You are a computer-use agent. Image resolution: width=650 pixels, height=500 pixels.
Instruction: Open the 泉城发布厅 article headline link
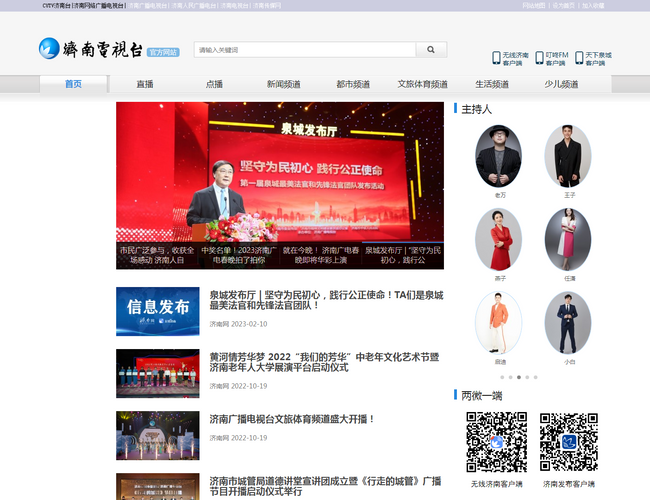coord(325,300)
